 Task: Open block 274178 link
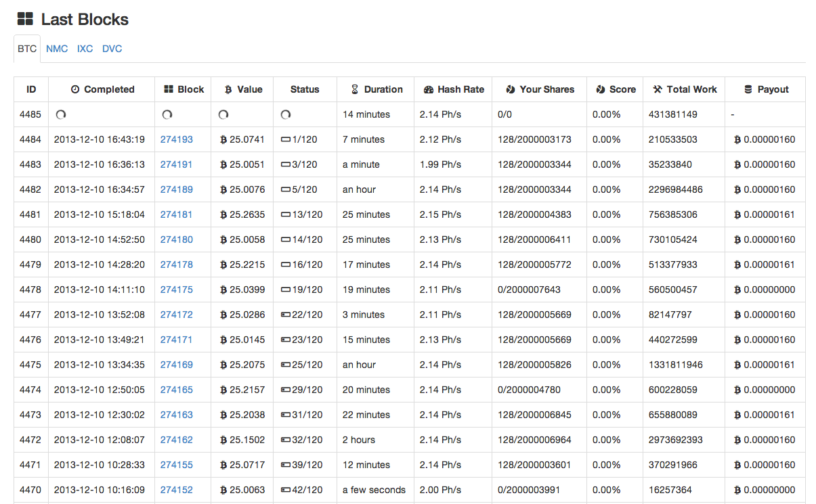point(177,265)
